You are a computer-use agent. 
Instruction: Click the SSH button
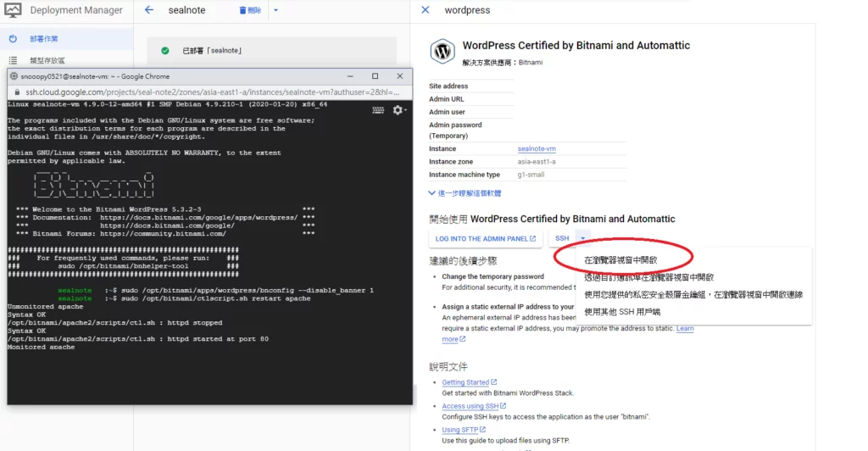pos(562,238)
